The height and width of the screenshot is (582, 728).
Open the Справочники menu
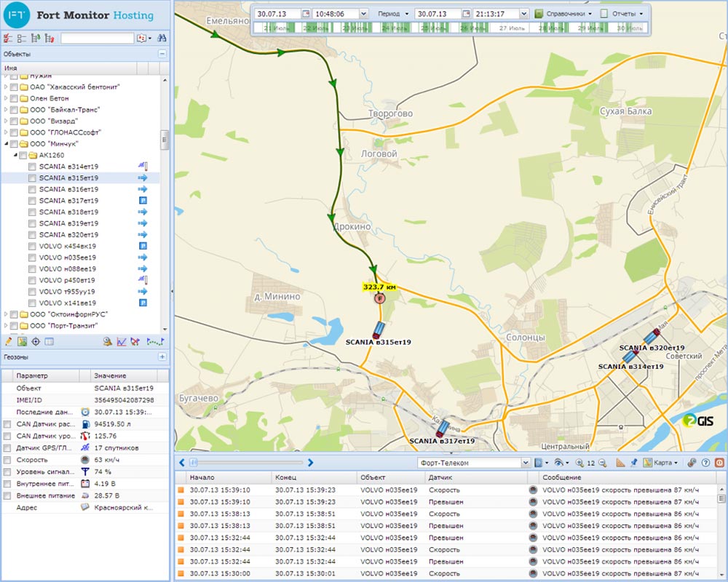pyautogui.click(x=563, y=14)
